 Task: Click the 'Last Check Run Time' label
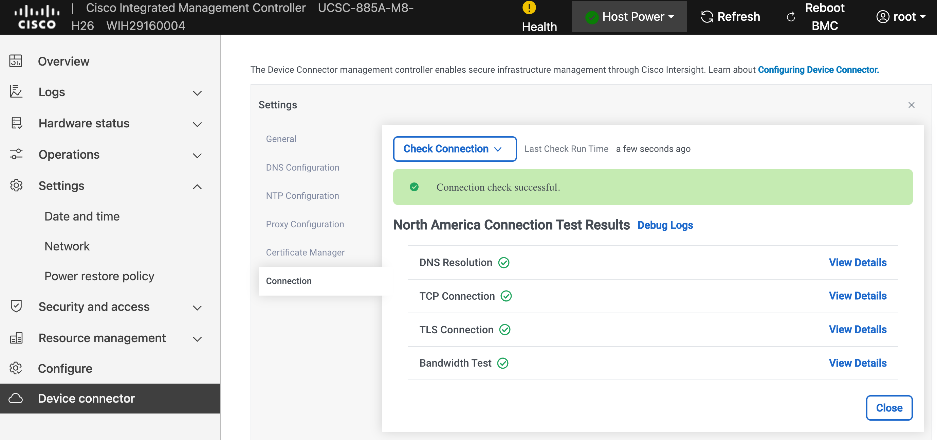click(566, 149)
